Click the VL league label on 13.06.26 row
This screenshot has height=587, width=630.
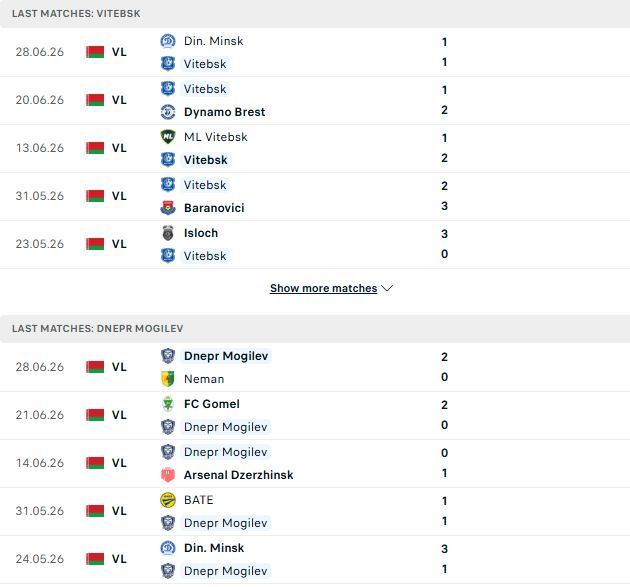[x=119, y=148]
